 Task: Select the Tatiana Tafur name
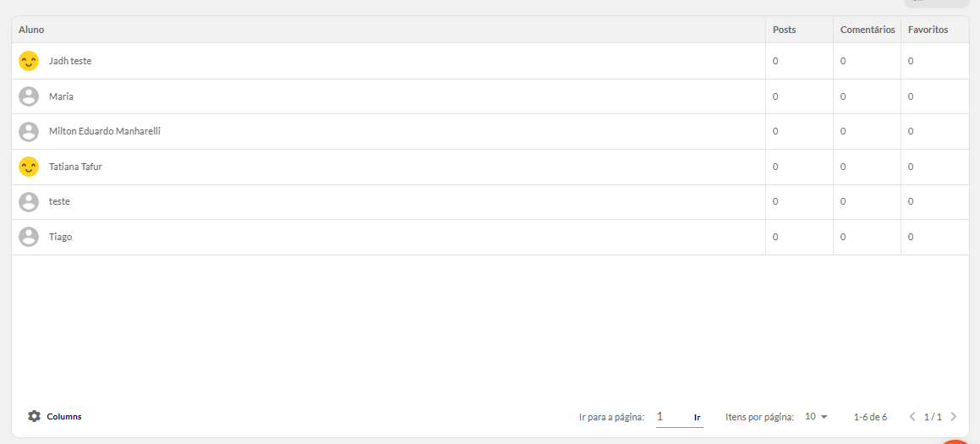click(75, 167)
